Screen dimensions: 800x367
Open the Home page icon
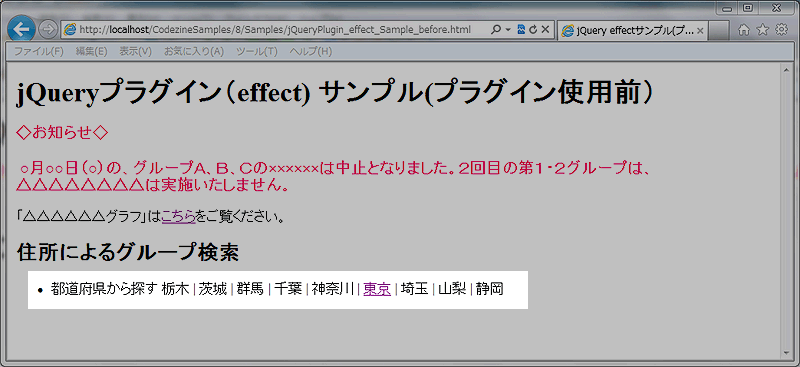(744, 31)
